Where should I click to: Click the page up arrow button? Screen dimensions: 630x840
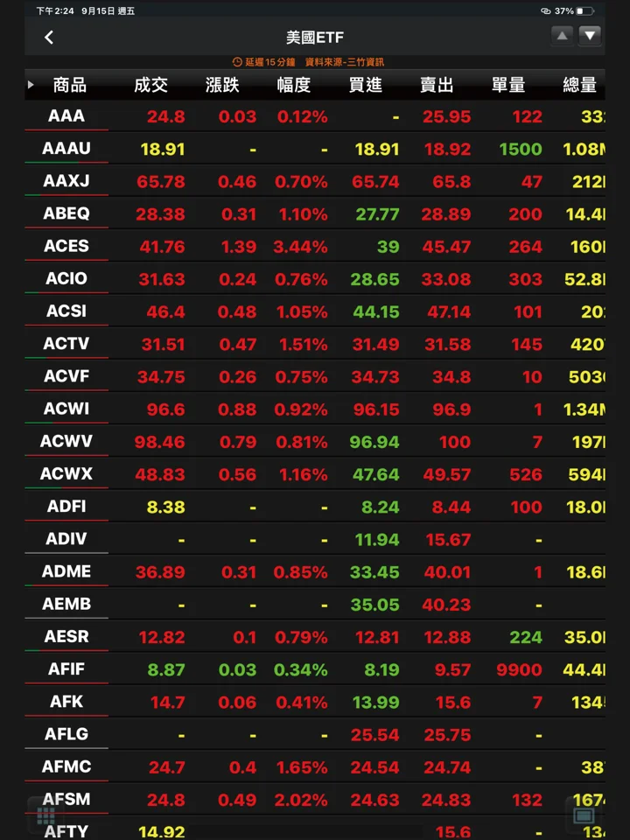pyautogui.click(x=562, y=37)
